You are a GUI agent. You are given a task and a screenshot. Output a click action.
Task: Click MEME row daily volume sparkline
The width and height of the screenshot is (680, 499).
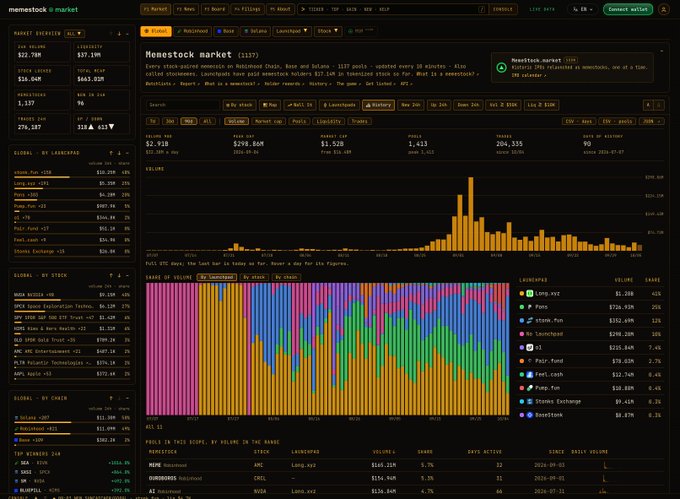tap(605, 465)
